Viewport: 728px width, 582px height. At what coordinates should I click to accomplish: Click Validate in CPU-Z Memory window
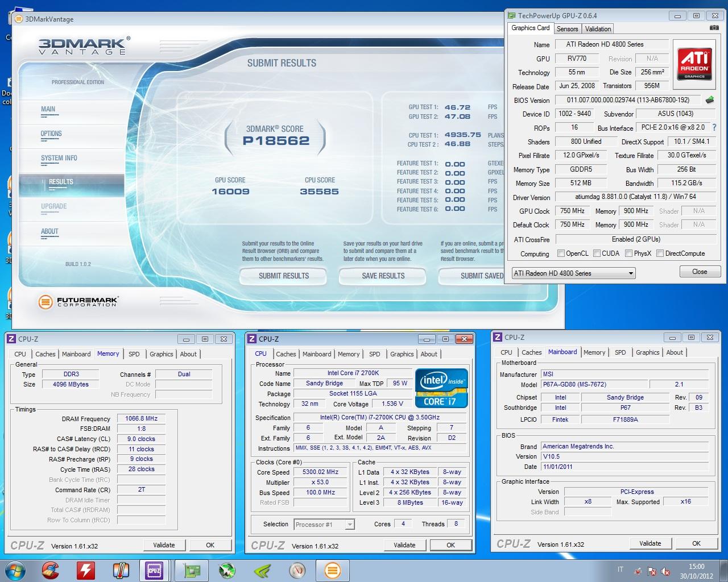tap(164, 545)
